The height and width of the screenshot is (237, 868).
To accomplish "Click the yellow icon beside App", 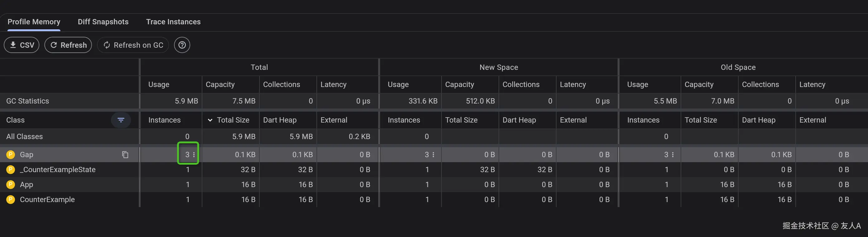I will point(11,184).
